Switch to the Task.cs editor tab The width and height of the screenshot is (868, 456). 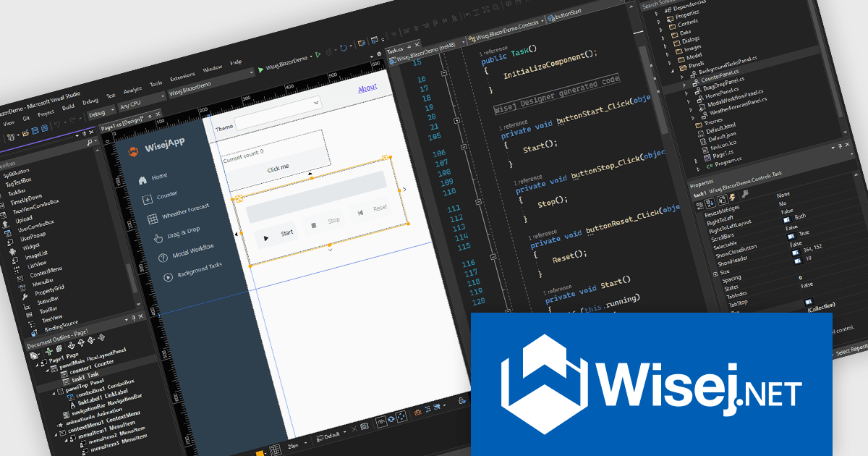395,50
